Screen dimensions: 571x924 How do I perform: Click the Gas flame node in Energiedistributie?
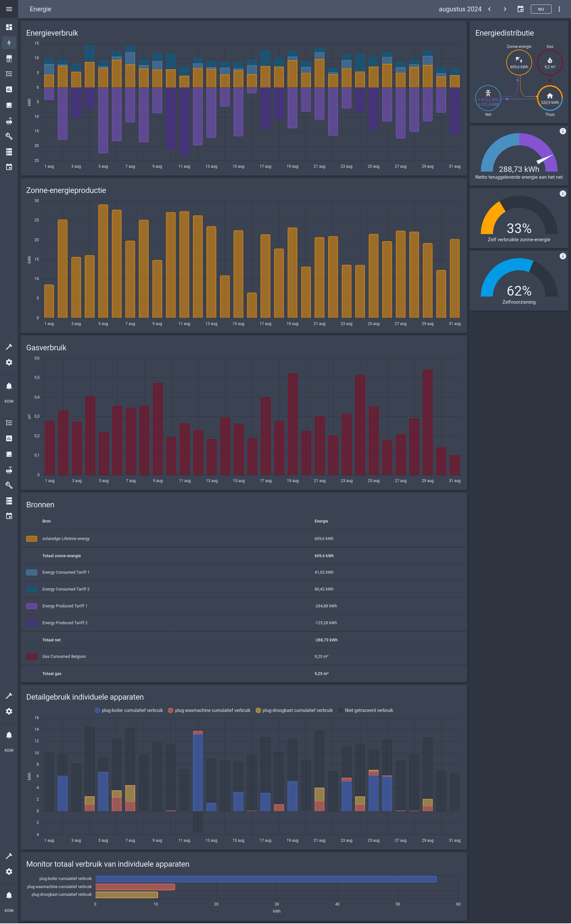tap(550, 62)
